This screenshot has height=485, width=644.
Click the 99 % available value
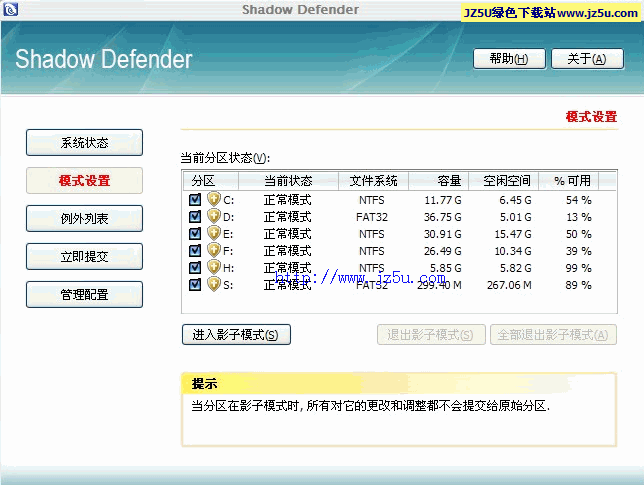(x=578, y=268)
